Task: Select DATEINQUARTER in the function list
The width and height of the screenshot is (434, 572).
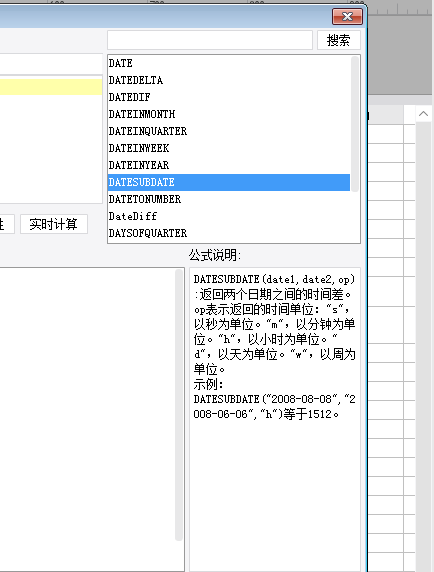Action: coord(229,131)
